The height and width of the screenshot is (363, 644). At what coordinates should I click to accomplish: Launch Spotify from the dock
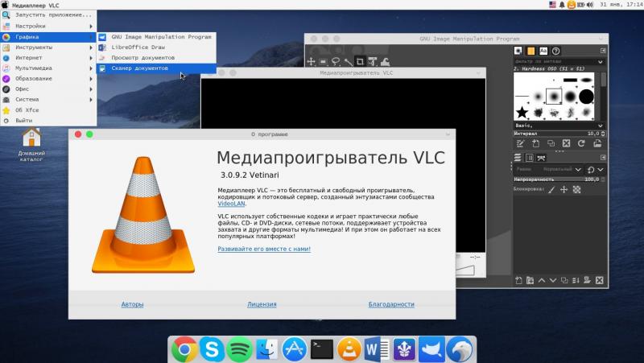239,349
